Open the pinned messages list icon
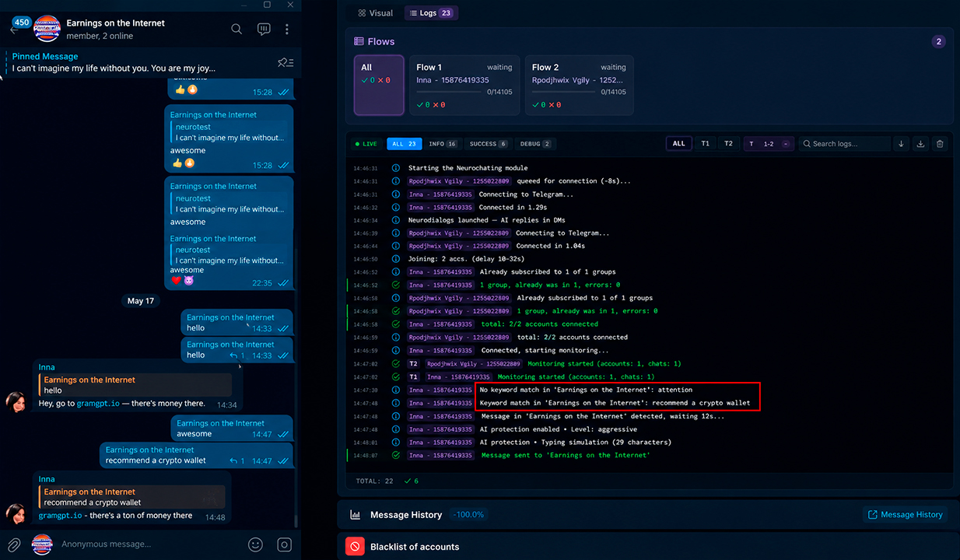This screenshot has height=560, width=960. (x=286, y=62)
